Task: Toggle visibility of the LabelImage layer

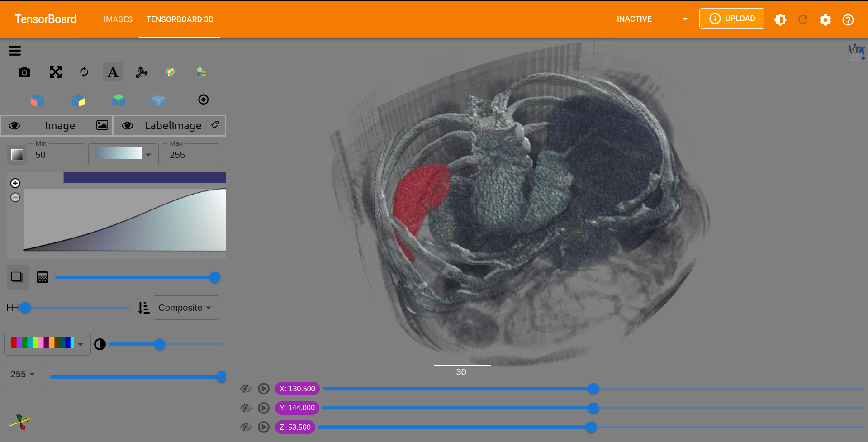Action: (x=128, y=126)
